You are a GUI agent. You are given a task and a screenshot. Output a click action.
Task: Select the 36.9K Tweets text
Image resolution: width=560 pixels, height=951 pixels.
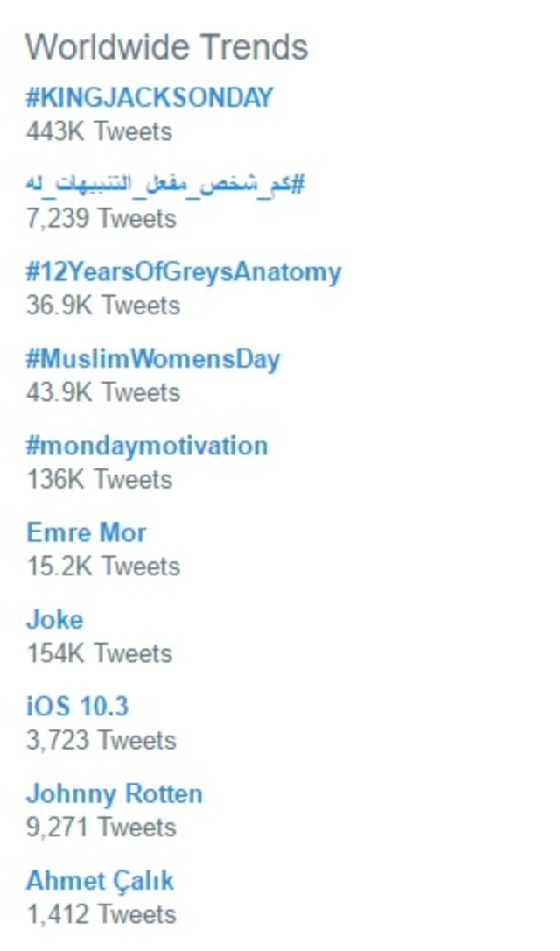click(103, 306)
